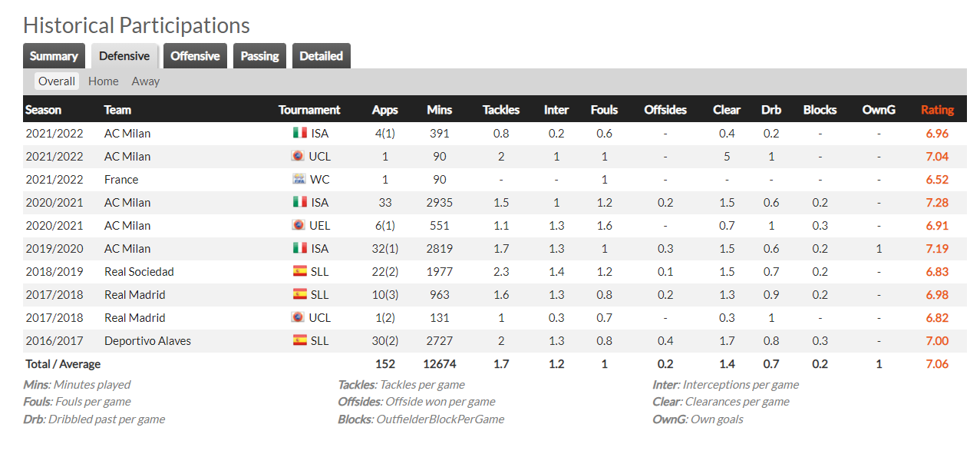Click Italy flag icon in 2021/2022 ISA row
The image size is (980, 454).
[300, 133]
